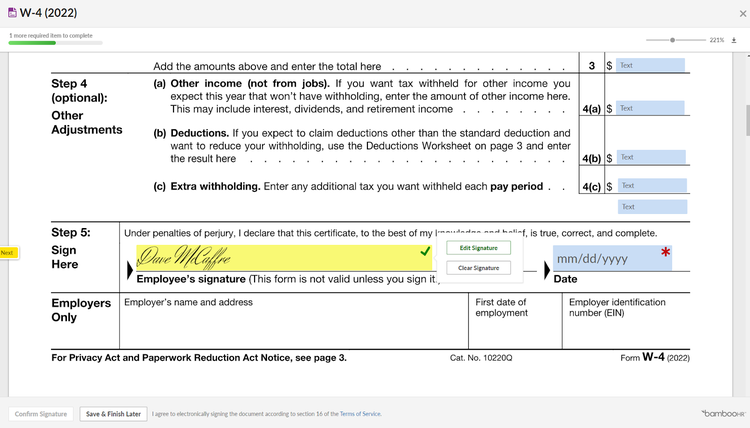Click the 4(b) deductions text field

point(651,157)
